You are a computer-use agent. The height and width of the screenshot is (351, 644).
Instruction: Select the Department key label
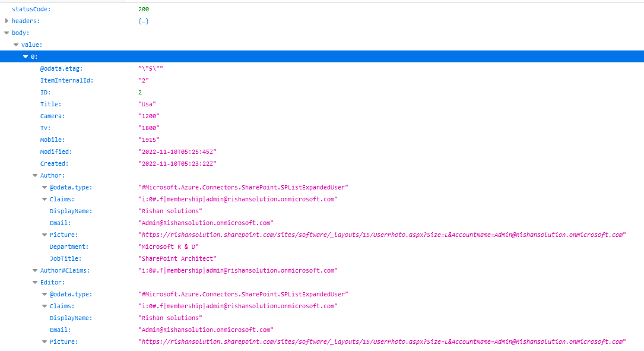coord(69,246)
